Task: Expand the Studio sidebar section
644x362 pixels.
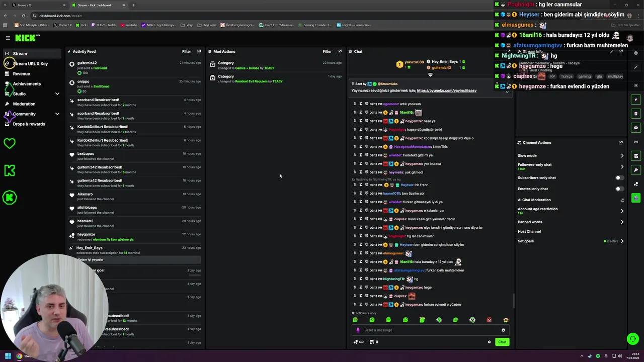Action: [x=57, y=94]
